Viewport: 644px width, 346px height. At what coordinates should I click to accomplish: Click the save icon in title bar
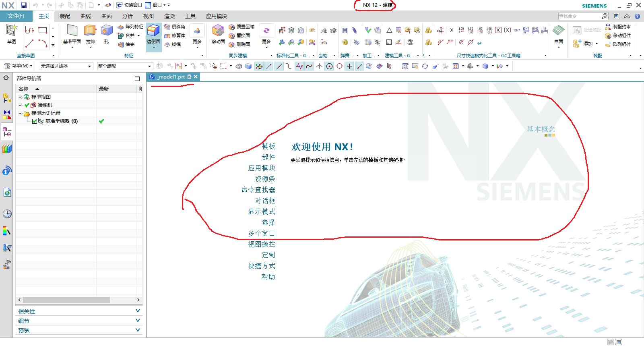tap(24, 5)
